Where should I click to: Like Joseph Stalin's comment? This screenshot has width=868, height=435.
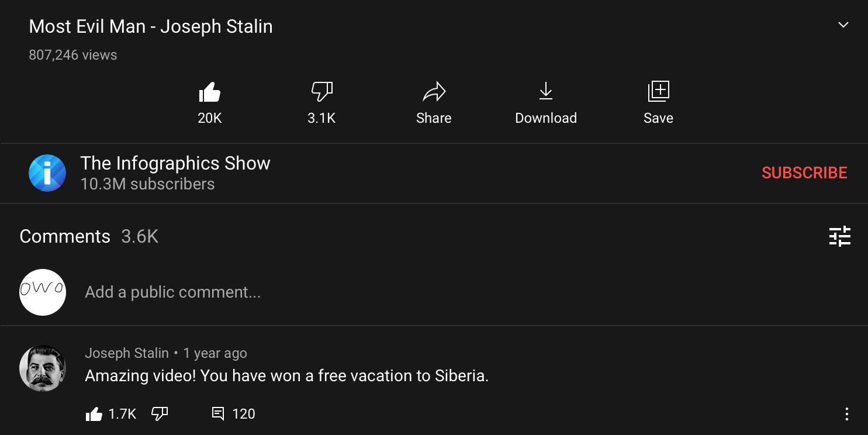pyautogui.click(x=94, y=414)
